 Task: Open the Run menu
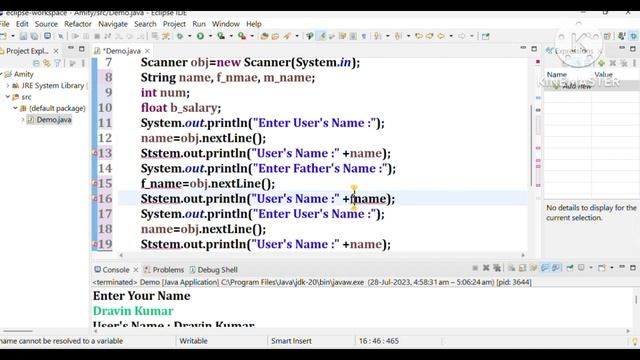point(199,24)
